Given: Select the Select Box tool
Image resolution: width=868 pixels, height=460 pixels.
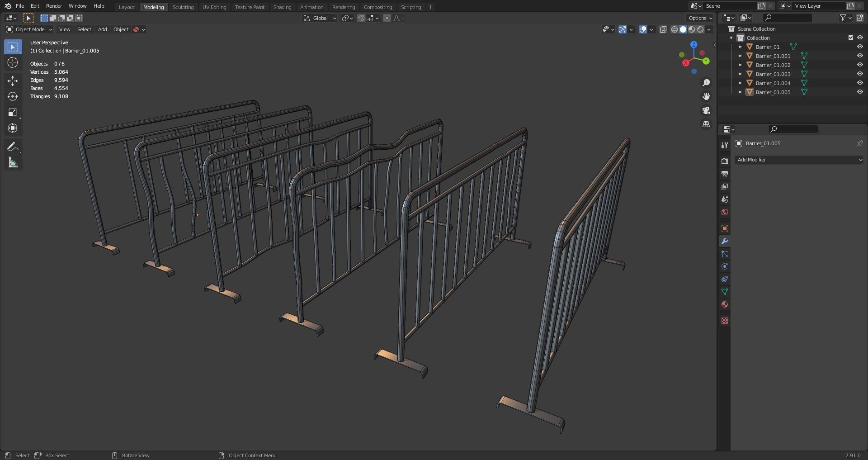Looking at the screenshot, I should coord(13,47).
